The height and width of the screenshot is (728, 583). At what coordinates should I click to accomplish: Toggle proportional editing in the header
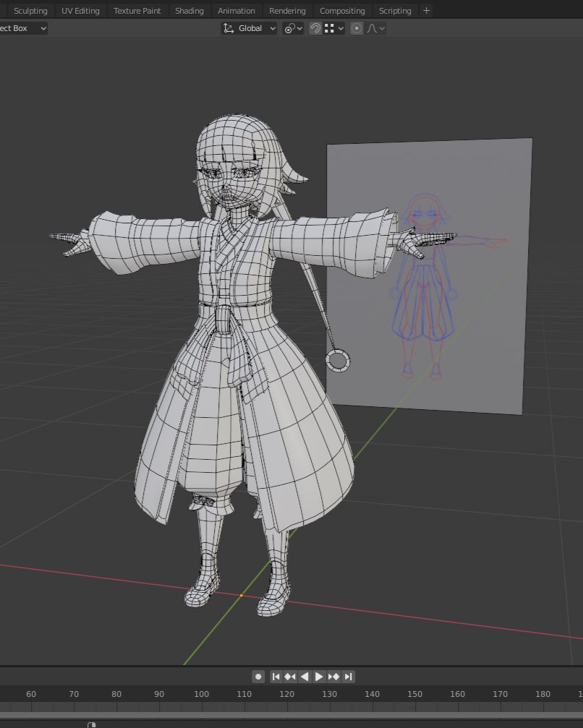click(357, 28)
